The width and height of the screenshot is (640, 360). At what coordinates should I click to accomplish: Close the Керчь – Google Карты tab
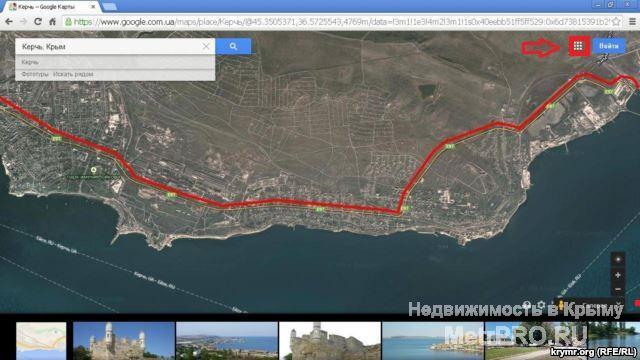point(93,7)
